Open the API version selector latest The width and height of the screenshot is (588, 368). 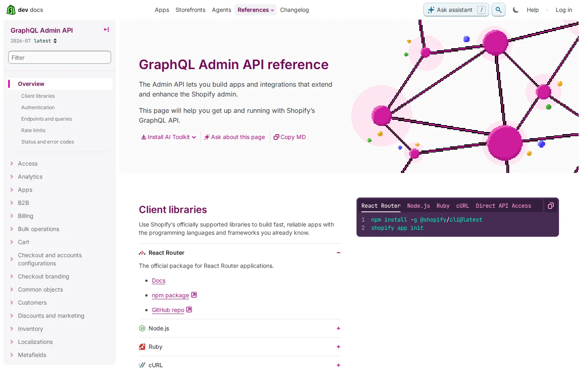click(45, 41)
